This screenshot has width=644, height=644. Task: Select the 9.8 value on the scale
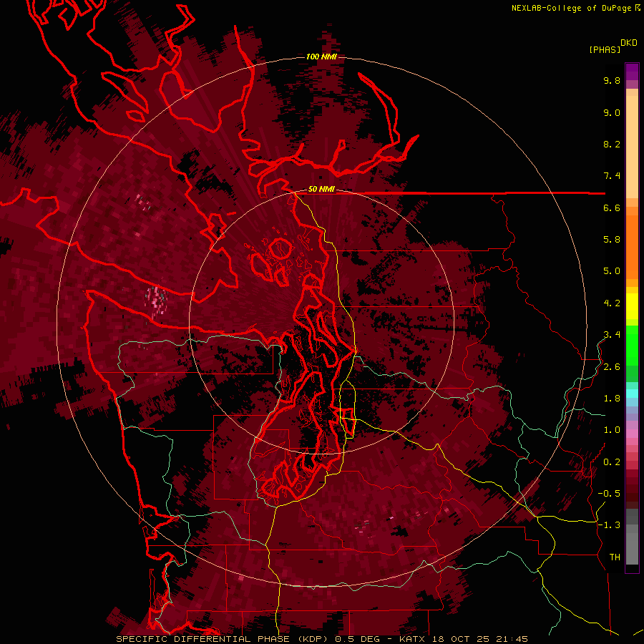point(612,80)
